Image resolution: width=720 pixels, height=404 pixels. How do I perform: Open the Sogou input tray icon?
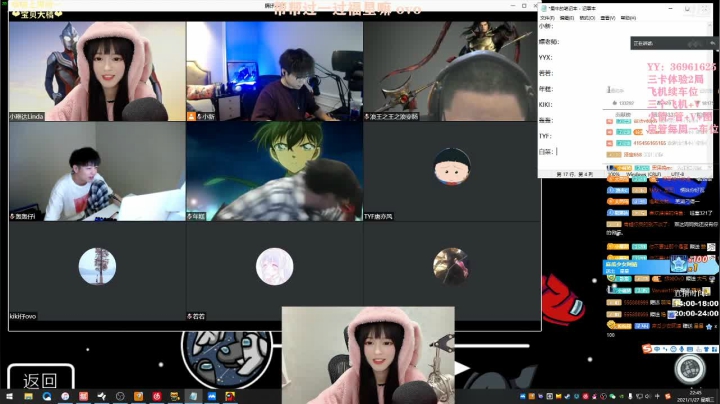point(668,396)
